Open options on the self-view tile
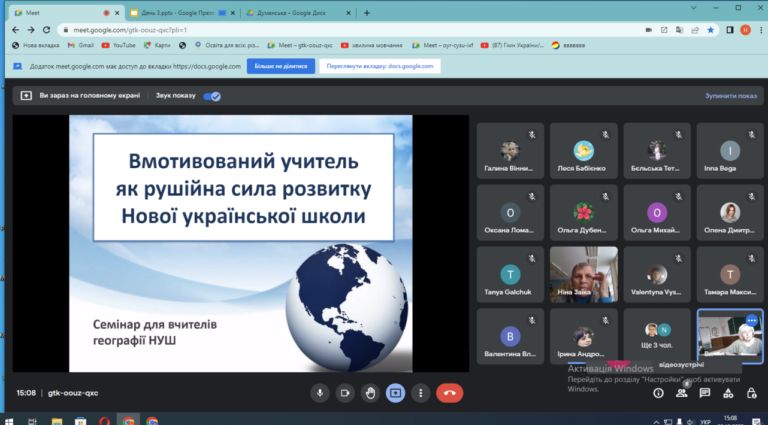The height and width of the screenshot is (425, 768). (x=751, y=321)
